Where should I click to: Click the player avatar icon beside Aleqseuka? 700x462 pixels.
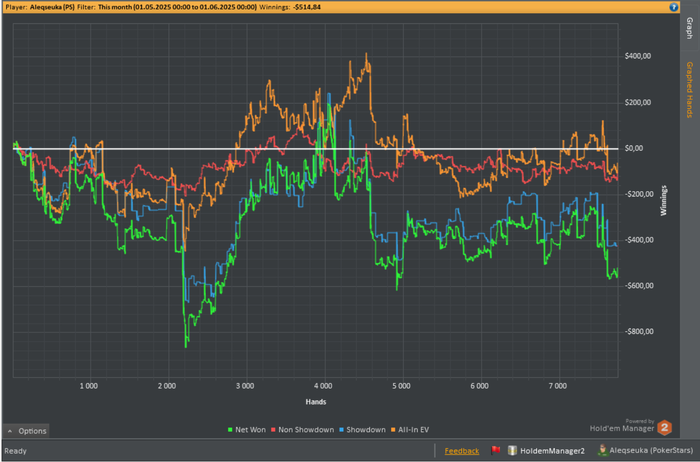tap(601, 451)
